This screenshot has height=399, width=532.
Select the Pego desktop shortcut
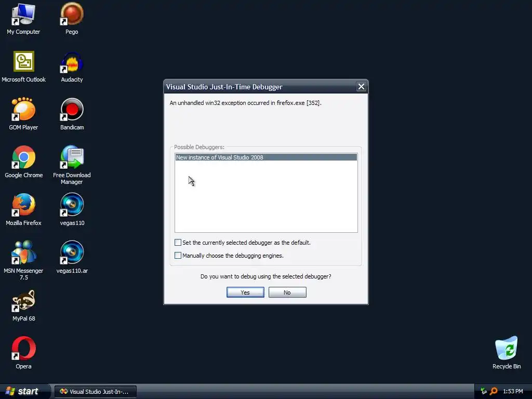point(72,19)
